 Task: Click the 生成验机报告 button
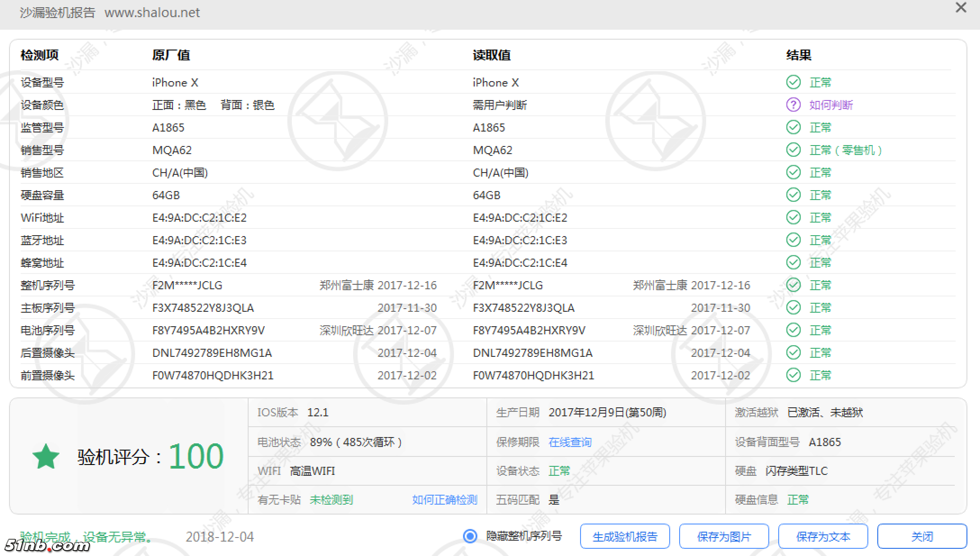tap(625, 536)
